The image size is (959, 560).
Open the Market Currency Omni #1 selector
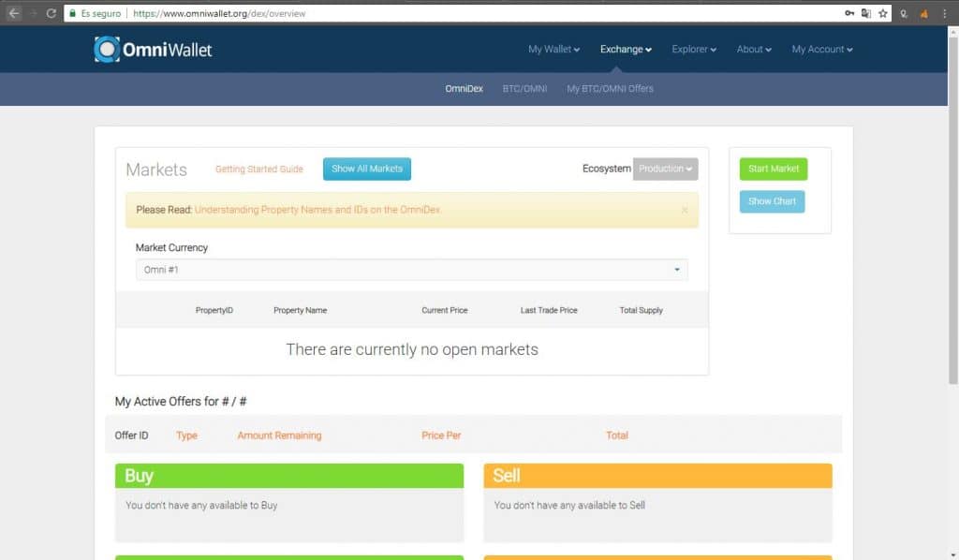pyautogui.click(x=412, y=270)
